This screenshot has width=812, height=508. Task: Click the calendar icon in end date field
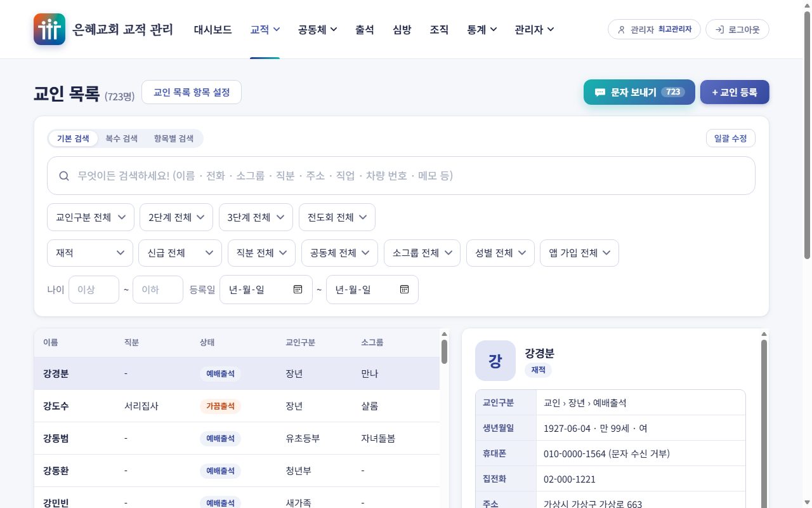404,290
